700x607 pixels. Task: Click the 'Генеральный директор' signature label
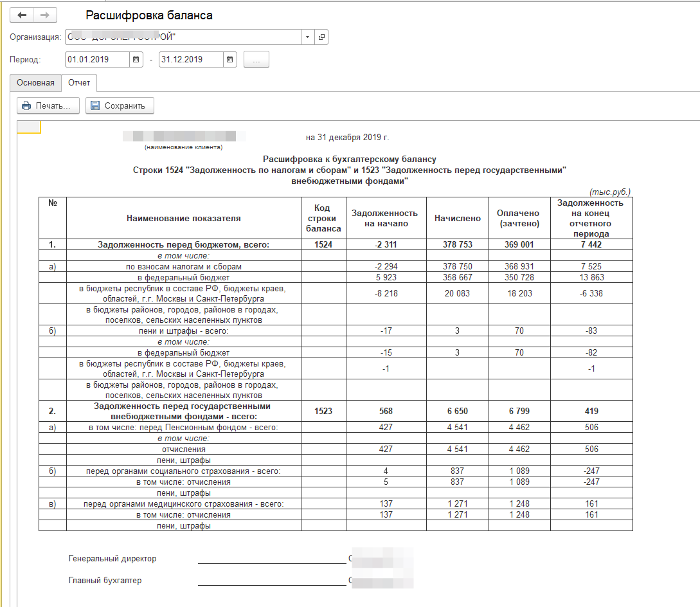coord(112,558)
